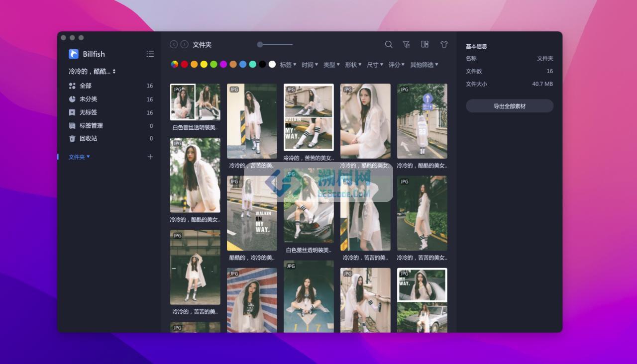Add a new folder with the plus icon
This screenshot has width=637, height=364.
[150, 157]
